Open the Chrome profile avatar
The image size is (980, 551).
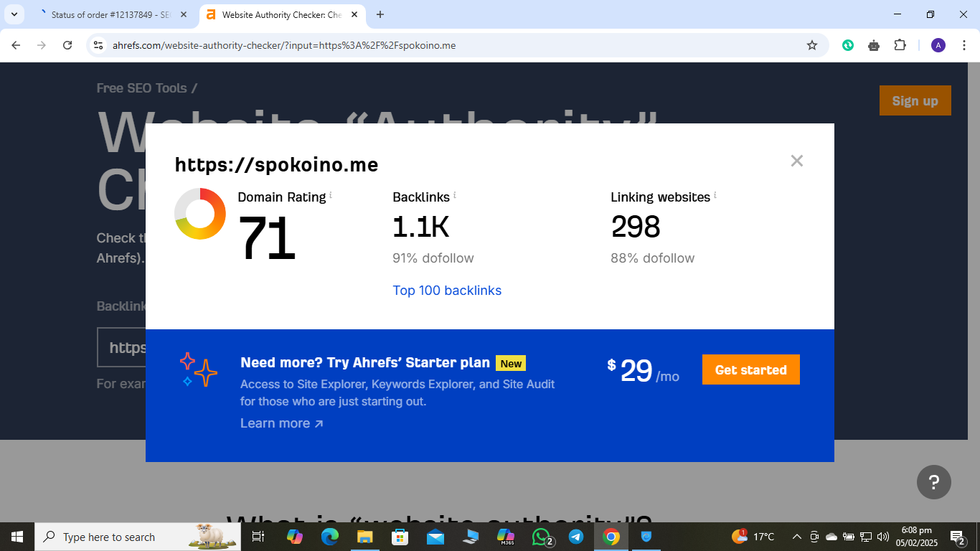938,44
